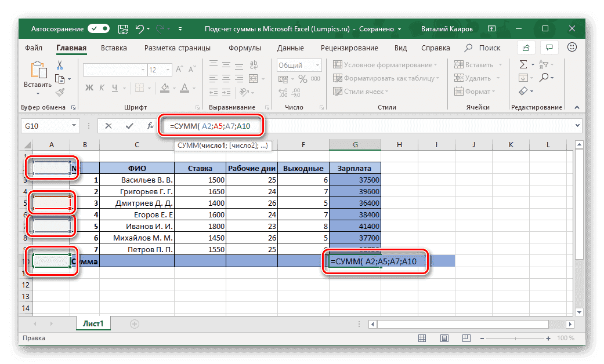The image size is (604, 364).
Task: Apply bold formatting with Ж icon
Action: pyautogui.click(x=88, y=87)
